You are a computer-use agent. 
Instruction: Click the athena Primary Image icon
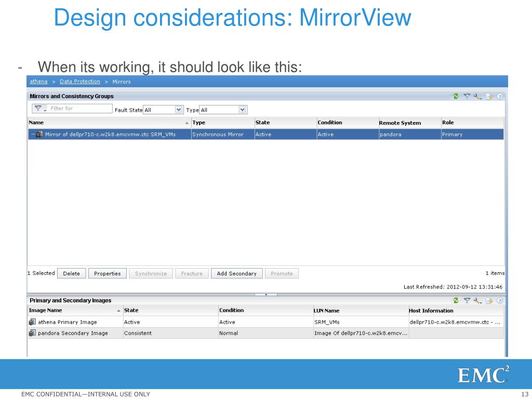tap(32, 322)
